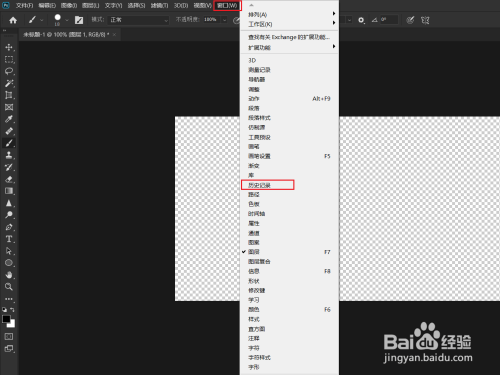The height and width of the screenshot is (375, 500).
Task: Click the Home icon in options bar
Action: (13, 20)
